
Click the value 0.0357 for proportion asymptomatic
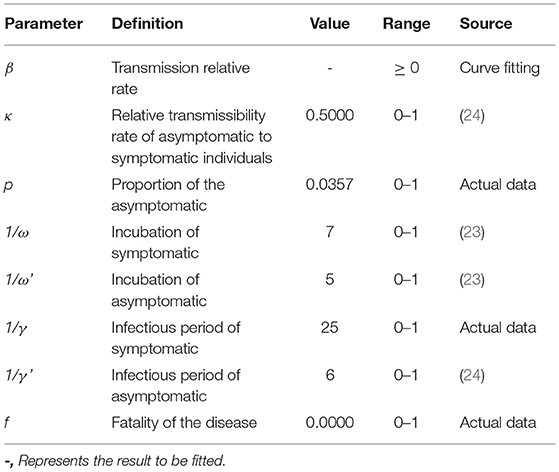(330, 185)
